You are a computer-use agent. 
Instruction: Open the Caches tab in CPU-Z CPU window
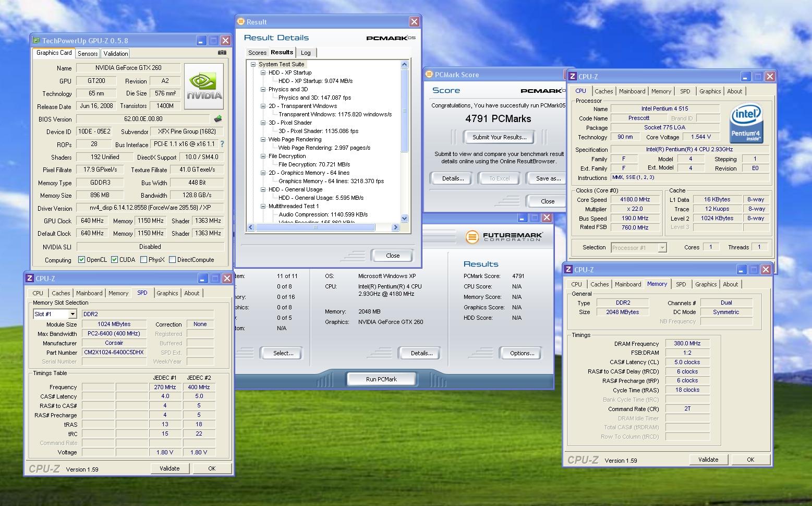604,91
